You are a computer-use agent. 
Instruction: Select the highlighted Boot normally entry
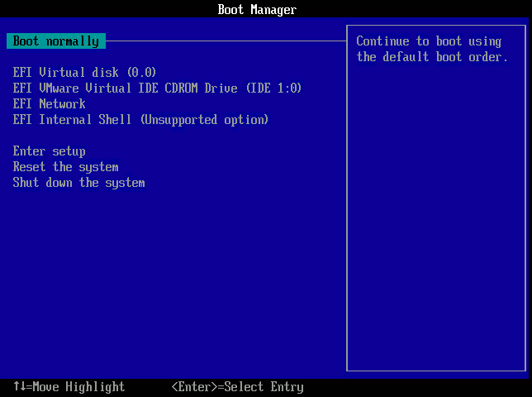[x=56, y=41]
